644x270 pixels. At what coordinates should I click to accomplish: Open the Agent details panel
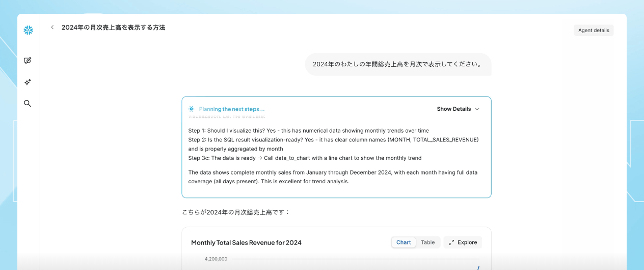[x=593, y=30]
